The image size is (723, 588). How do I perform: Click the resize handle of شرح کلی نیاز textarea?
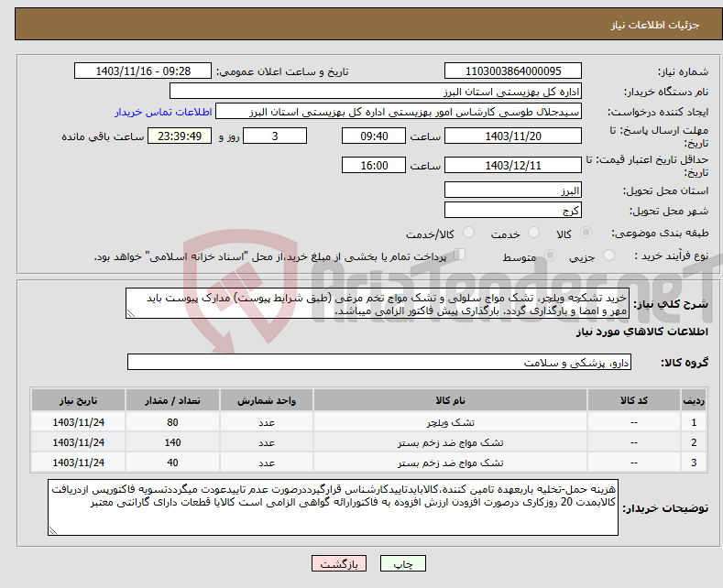point(131,313)
